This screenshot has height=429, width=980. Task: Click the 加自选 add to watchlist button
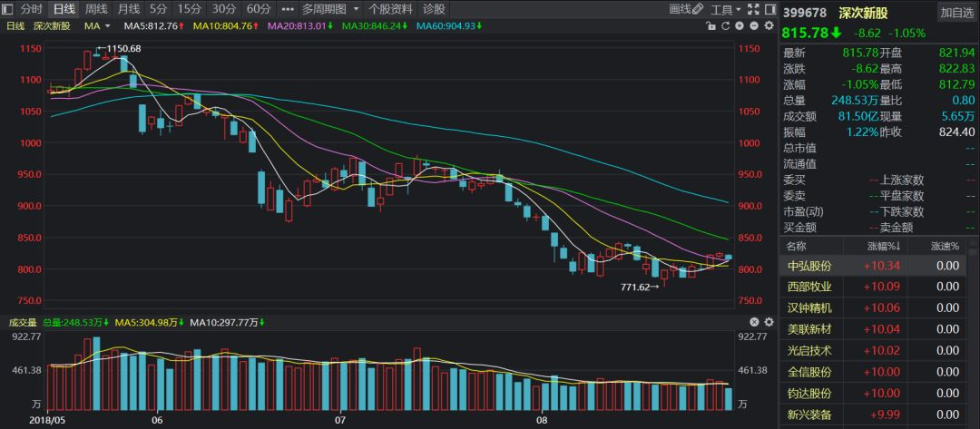click(x=956, y=13)
